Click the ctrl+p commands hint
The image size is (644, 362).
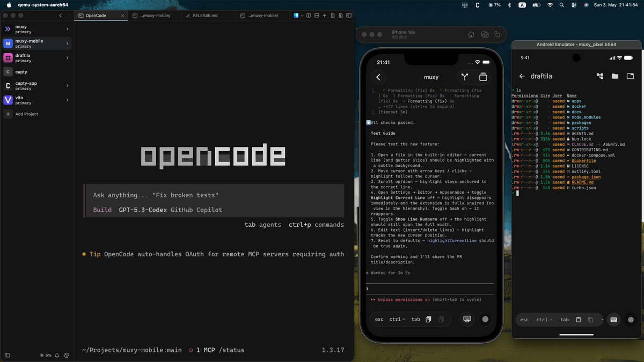[316, 225]
